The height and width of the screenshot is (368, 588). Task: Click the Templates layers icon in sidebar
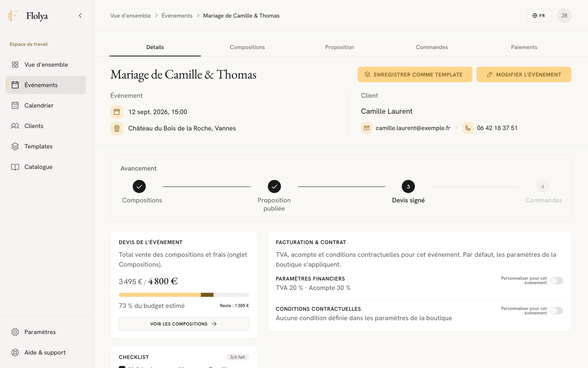pos(15,146)
